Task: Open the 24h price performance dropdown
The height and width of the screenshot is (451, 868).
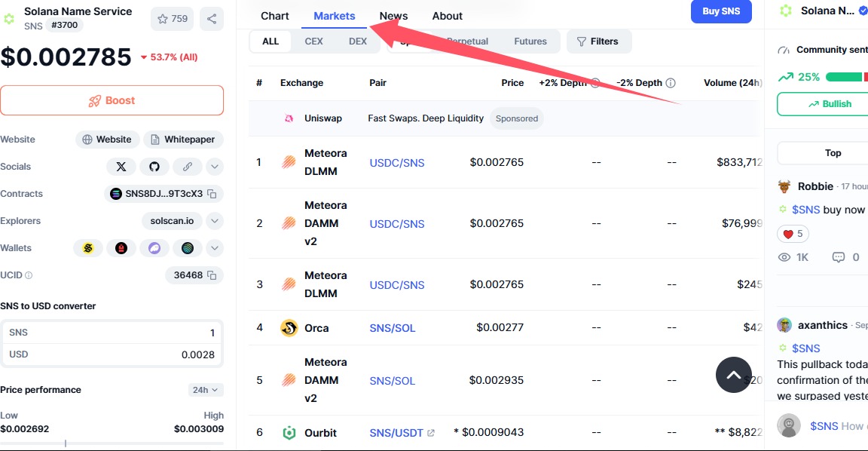Action: (x=206, y=390)
